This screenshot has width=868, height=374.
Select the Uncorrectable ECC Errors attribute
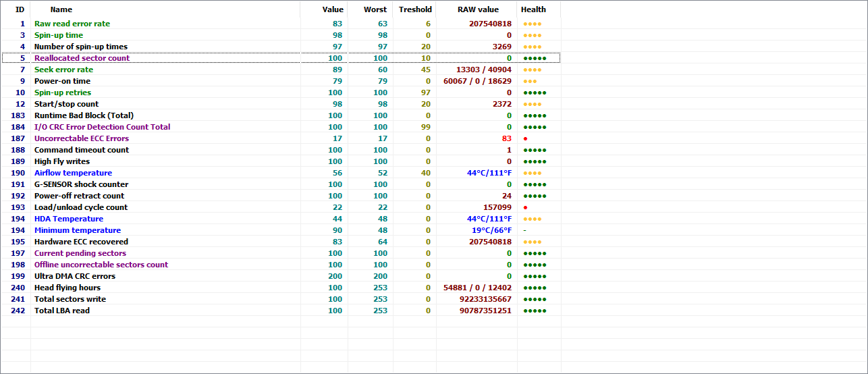[x=281, y=138]
